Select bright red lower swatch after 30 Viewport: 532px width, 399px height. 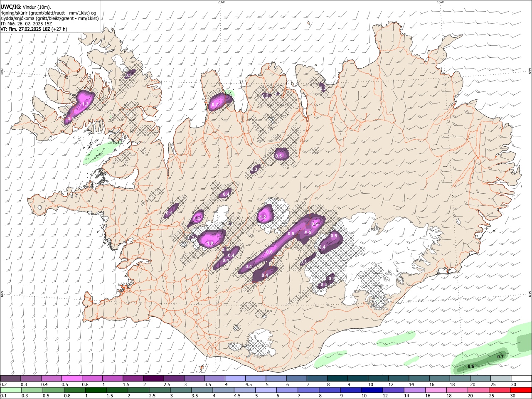coord(521,390)
